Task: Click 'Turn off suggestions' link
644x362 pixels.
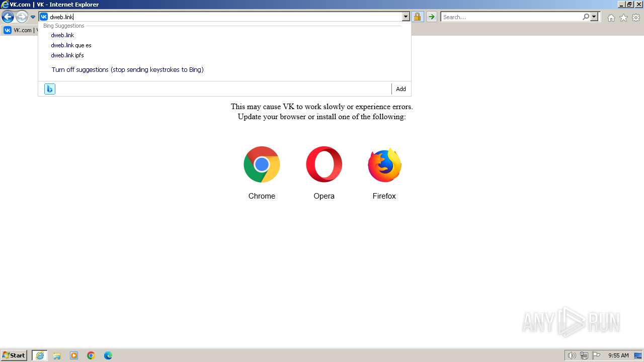Action: (x=127, y=70)
